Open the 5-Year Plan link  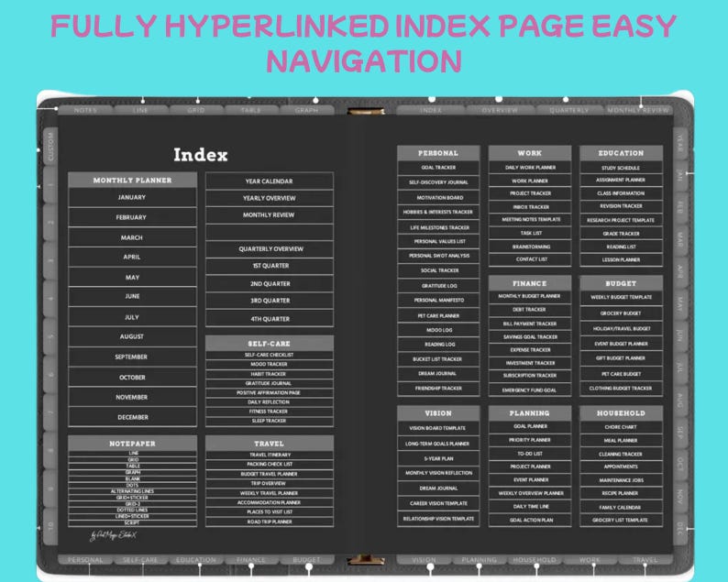438,458
